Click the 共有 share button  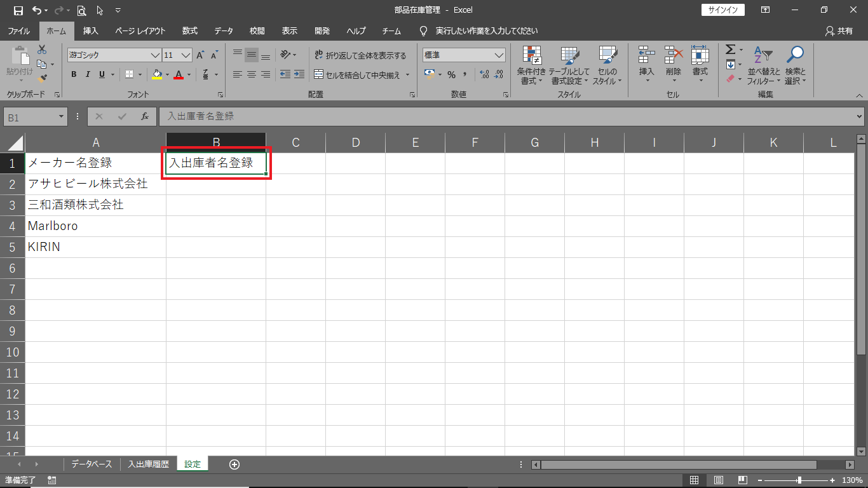pyautogui.click(x=839, y=30)
